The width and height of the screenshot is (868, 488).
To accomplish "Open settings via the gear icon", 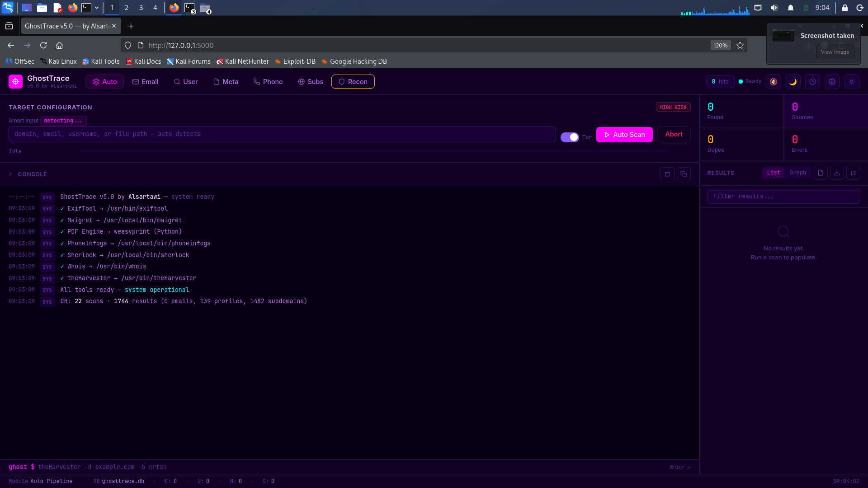I will click(x=832, y=81).
